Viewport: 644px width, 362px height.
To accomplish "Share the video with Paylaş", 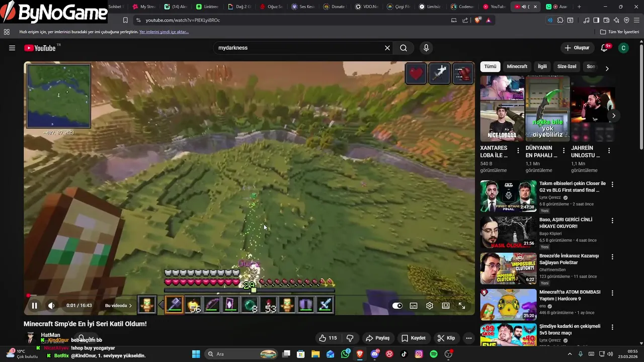I will (x=378, y=338).
